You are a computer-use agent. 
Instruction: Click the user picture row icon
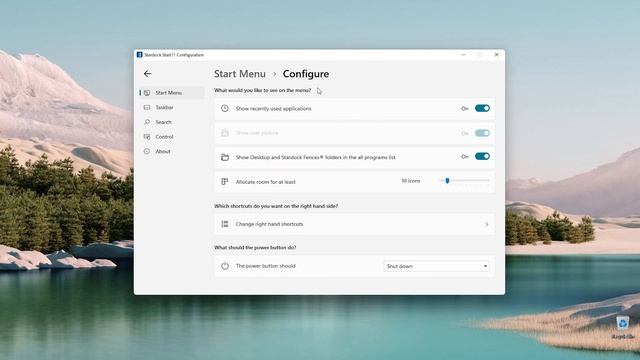point(225,133)
